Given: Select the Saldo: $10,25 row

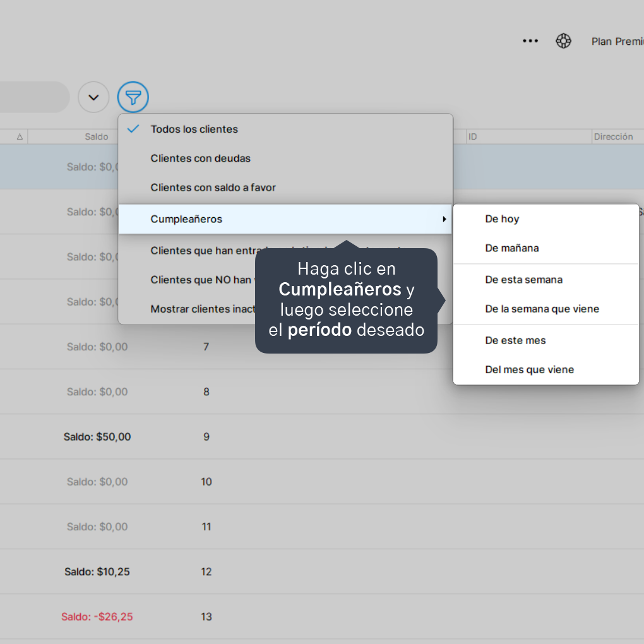Looking at the screenshot, I should (322, 572).
